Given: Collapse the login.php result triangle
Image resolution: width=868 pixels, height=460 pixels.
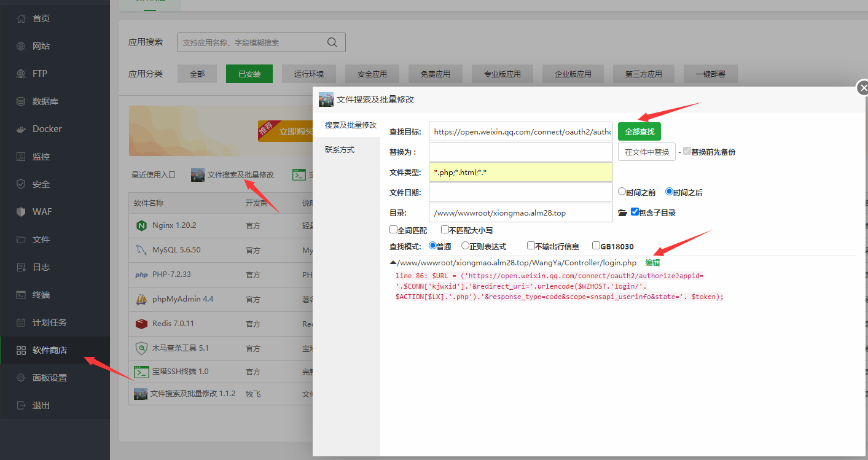Looking at the screenshot, I should pyautogui.click(x=393, y=263).
